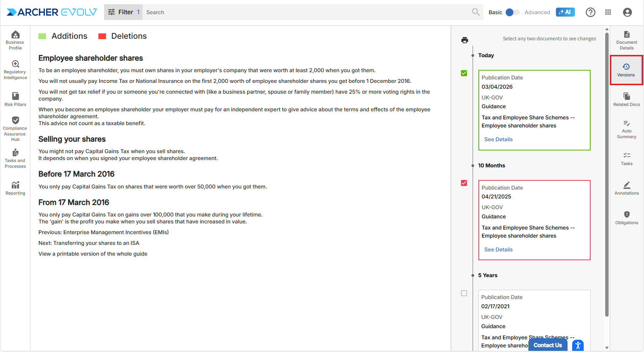Toggle the Basic/Advanced search switch
Viewport: 644px width, 352px height.
513,12
